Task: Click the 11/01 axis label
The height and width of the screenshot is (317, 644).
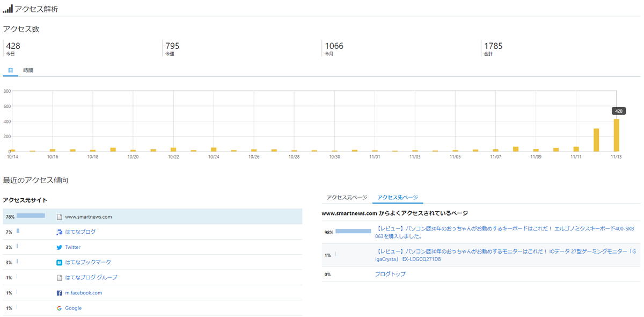Action: (375, 157)
